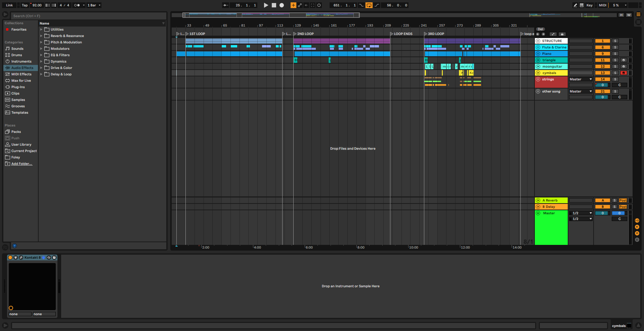Click the Session Record circle button

[319, 5]
